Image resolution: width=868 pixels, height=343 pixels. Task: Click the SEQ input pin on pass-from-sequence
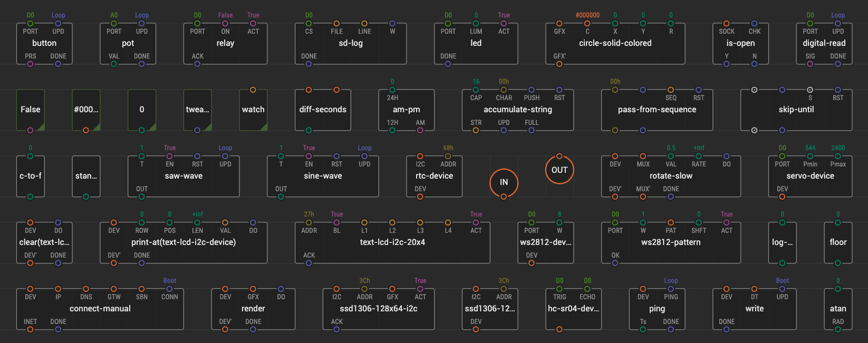pyautogui.click(x=671, y=90)
